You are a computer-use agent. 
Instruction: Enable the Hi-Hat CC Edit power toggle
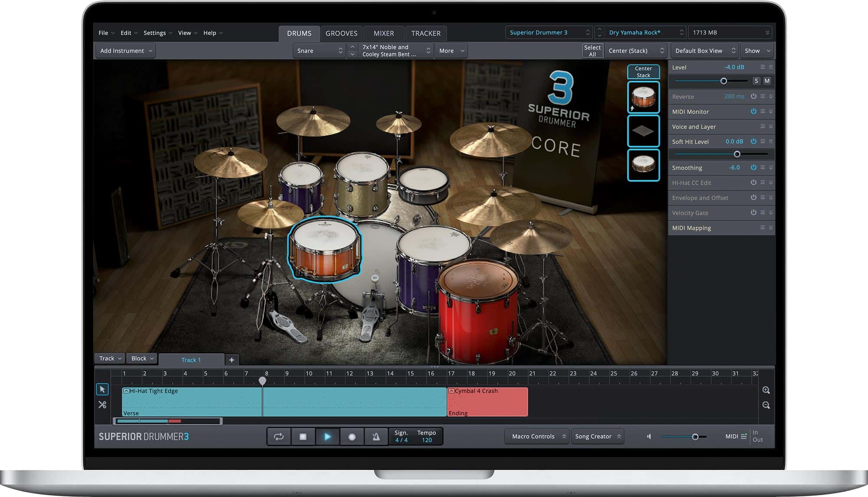coord(753,182)
